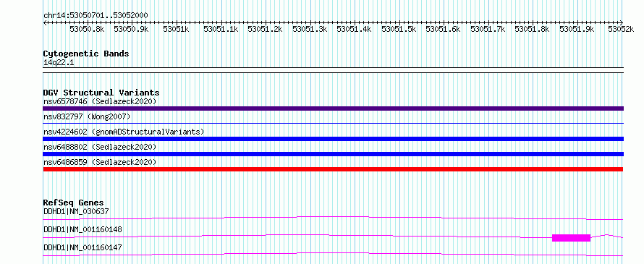Open the Cytogenetic Bands track heading
Image resolution: width=644 pixels, height=264 pixels.
click(86, 54)
